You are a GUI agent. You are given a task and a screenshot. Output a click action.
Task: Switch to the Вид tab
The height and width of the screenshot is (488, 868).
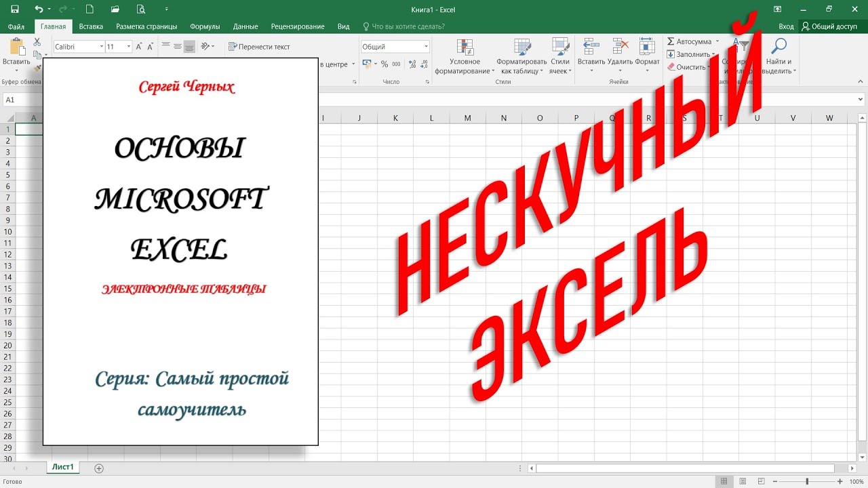(x=344, y=26)
